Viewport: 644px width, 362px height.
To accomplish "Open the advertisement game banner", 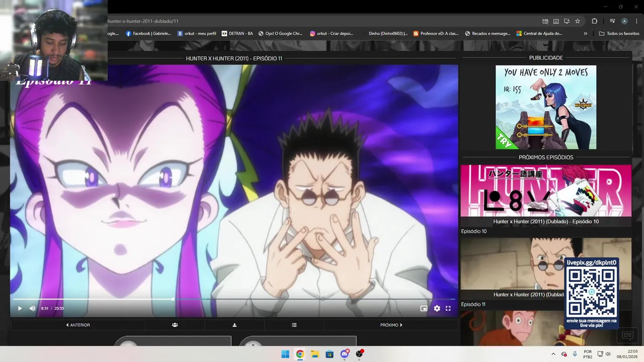I will pyautogui.click(x=546, y=107).
